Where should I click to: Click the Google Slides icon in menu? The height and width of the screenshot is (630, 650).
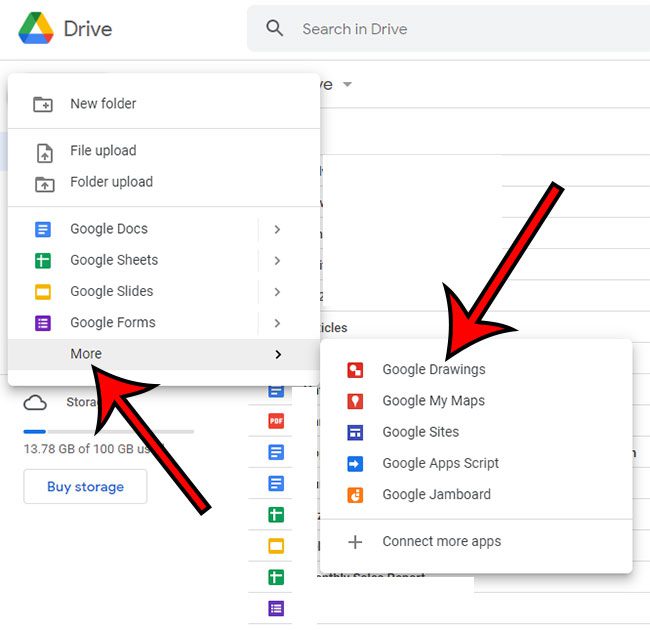43,291
